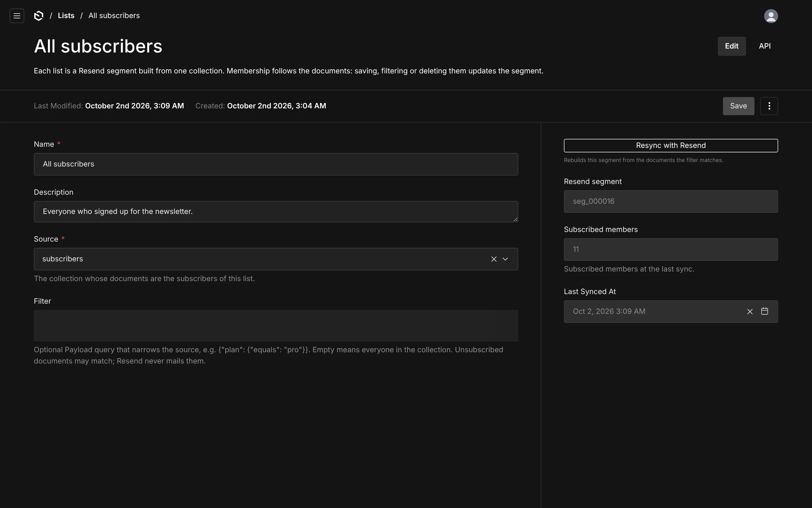Expand the Source dropdown chevron
This screenshot has width=812, height=508.
(x=505, y=259)
